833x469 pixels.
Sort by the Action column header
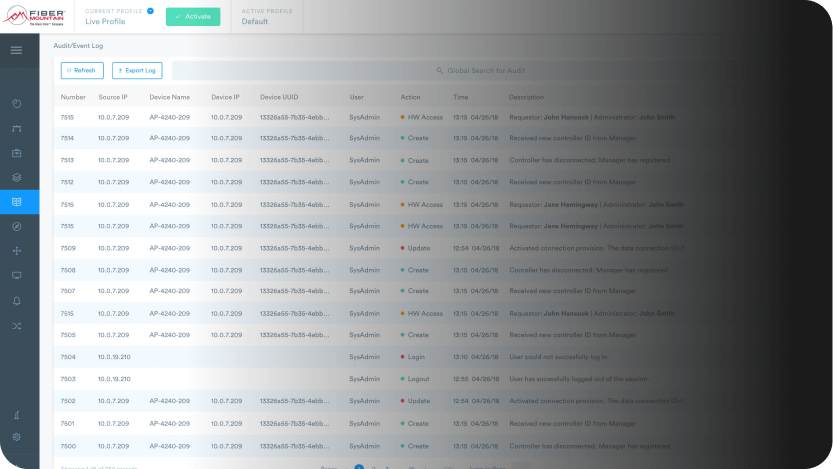pos(410,97)
